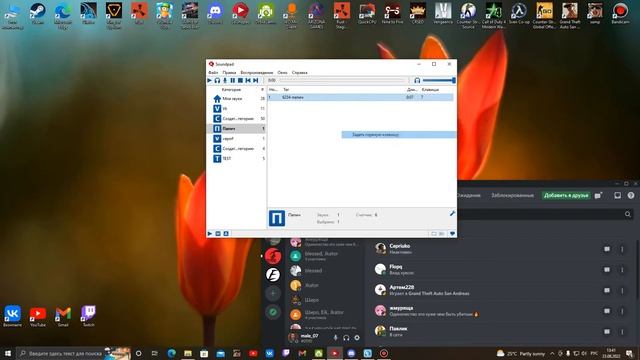
Task: Click the add server plus icon in Discord
Action: point(273,293)
